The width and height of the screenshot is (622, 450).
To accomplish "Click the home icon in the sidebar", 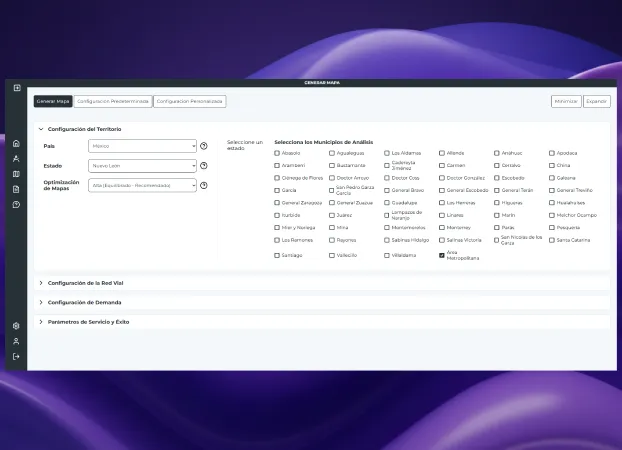I will [x=16, y=143].
